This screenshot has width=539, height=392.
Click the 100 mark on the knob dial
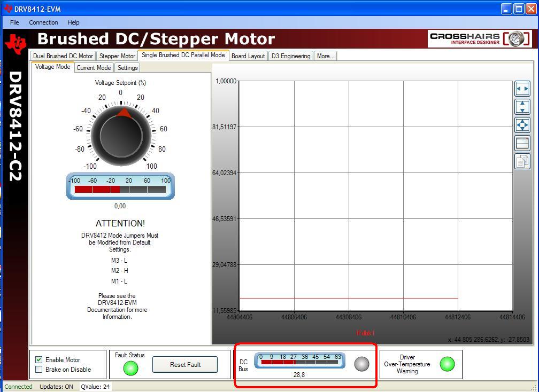point(152,166)
